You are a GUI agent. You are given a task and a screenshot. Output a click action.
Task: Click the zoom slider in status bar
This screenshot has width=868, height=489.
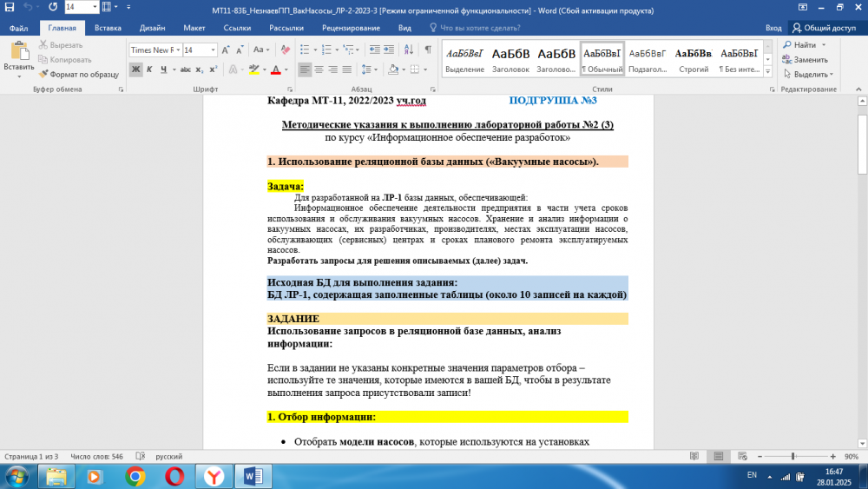click(791, 456)
